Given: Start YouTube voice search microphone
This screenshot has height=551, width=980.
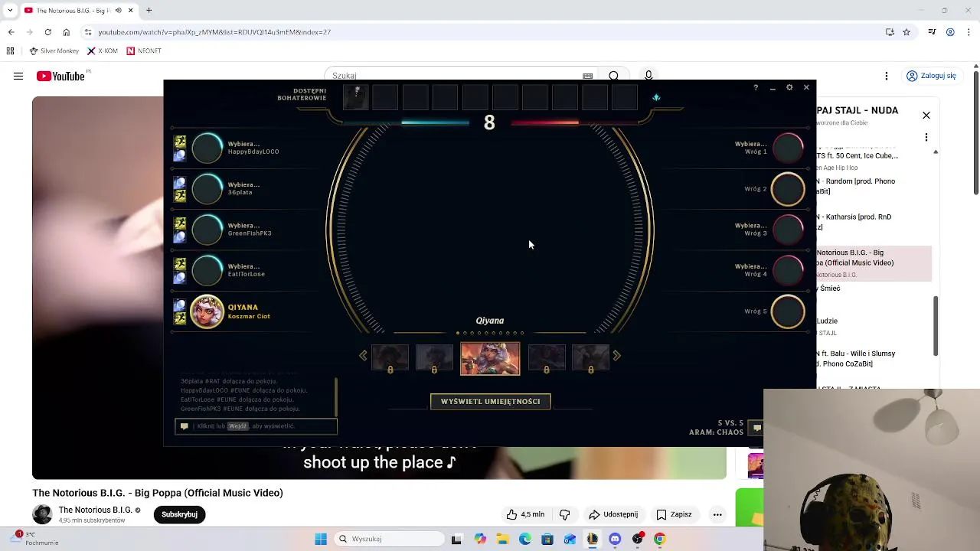Looking at the screenshot, I should click(x=648, y=76).
